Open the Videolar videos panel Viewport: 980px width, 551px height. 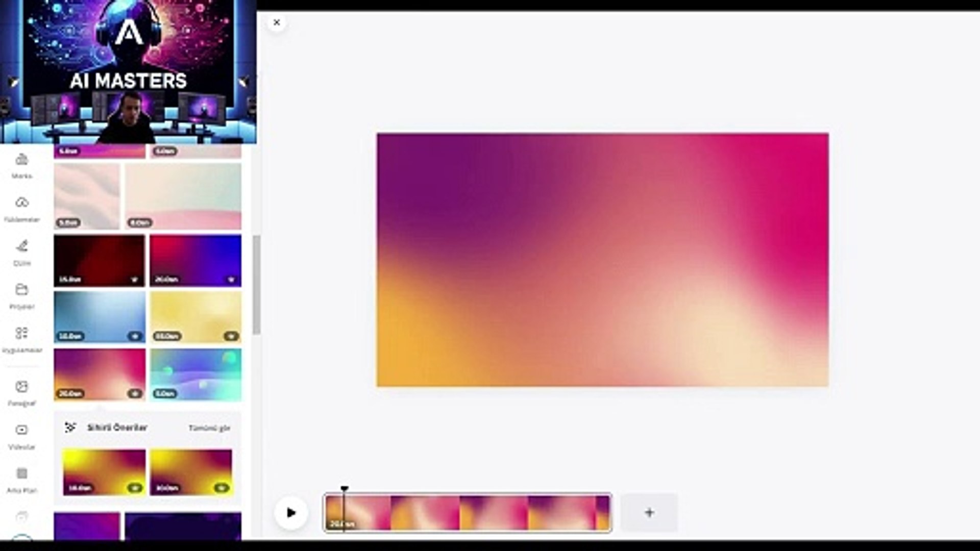coord(21,436)
